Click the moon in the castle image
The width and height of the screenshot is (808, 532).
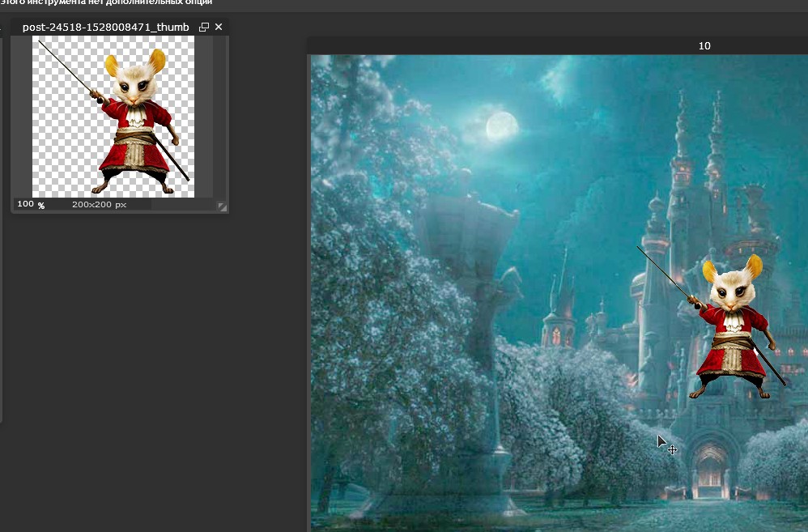[502, 126]
